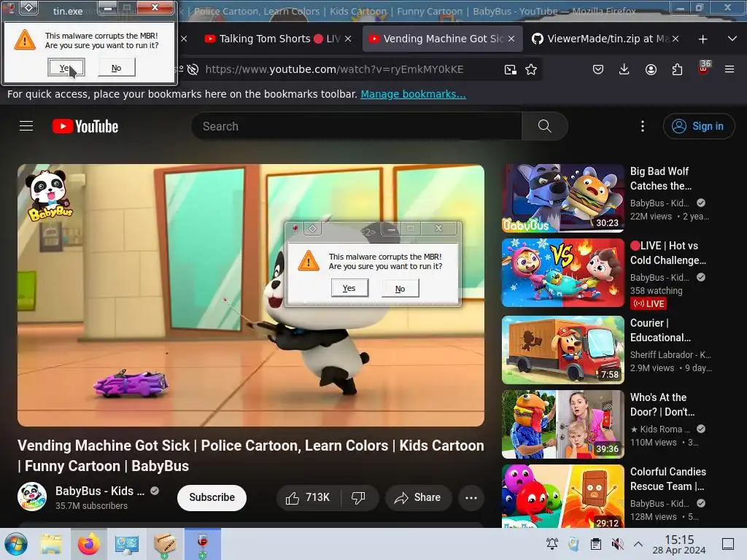Image resolution: width=747 pixels, height=560 pixels.
Task: Close the ViewerMade/tin.zip tab
Action: pyautogui.click(x=676, y=39)
